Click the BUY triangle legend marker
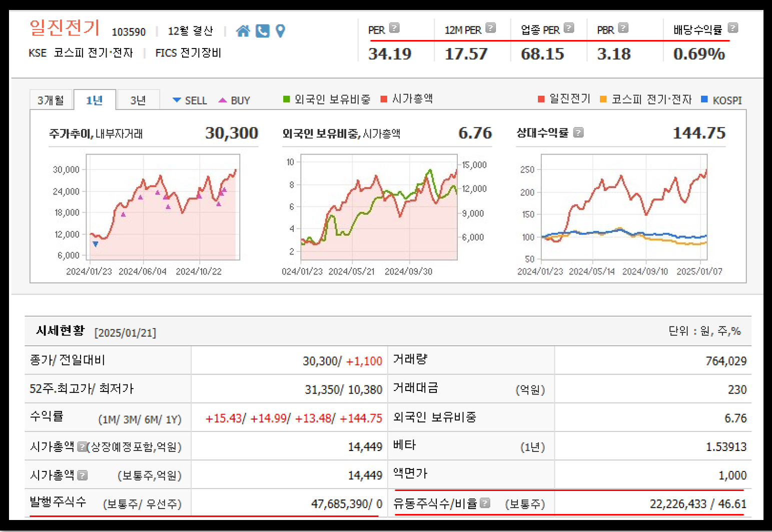 pos(223,100)
